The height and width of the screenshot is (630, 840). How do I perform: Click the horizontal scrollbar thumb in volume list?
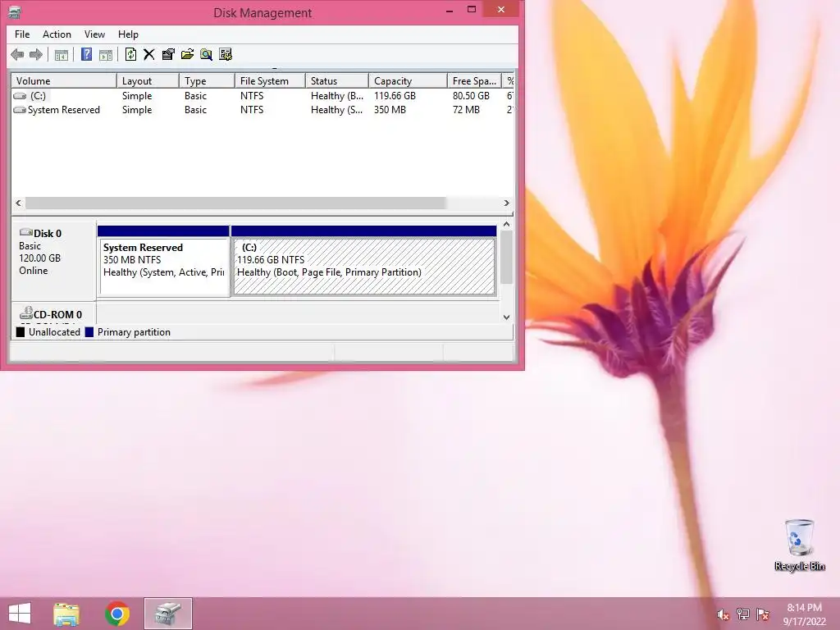(x=235, y=203)
